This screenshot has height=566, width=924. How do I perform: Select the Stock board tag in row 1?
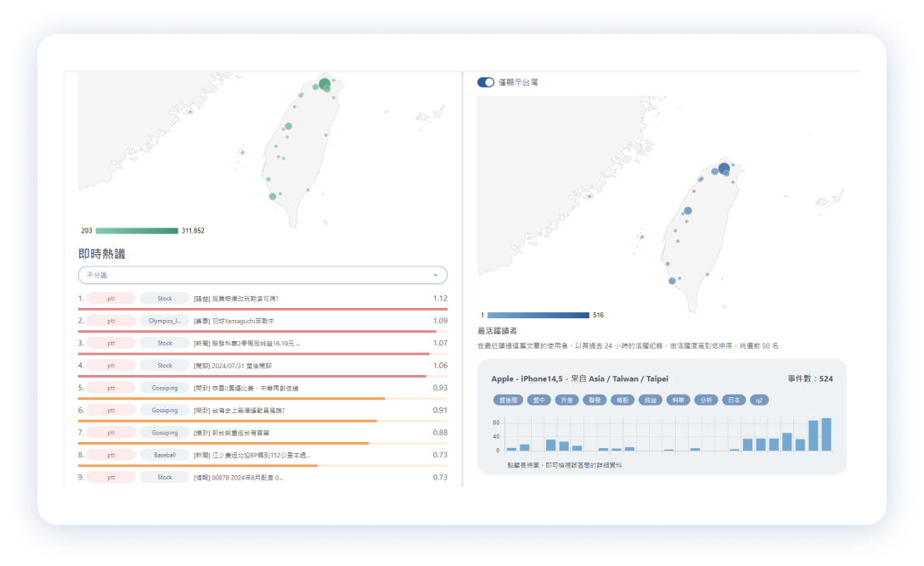click(x=165, y=299)
